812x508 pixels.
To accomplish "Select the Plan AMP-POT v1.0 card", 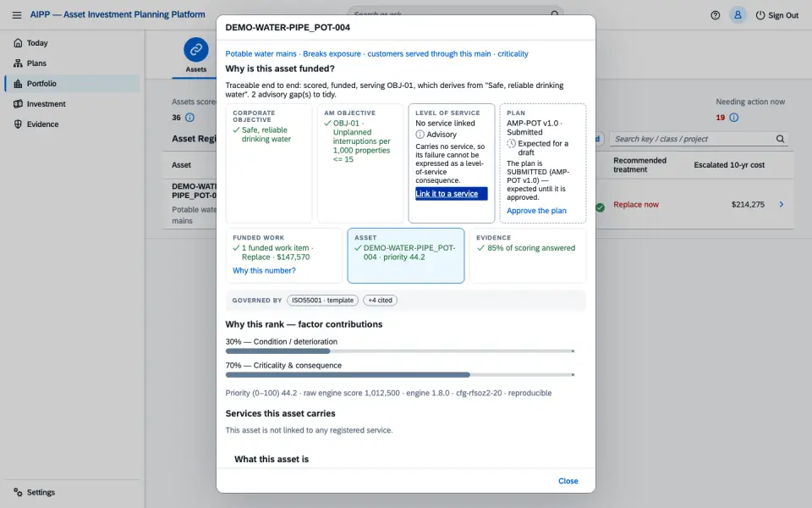I will click(543, 163).
